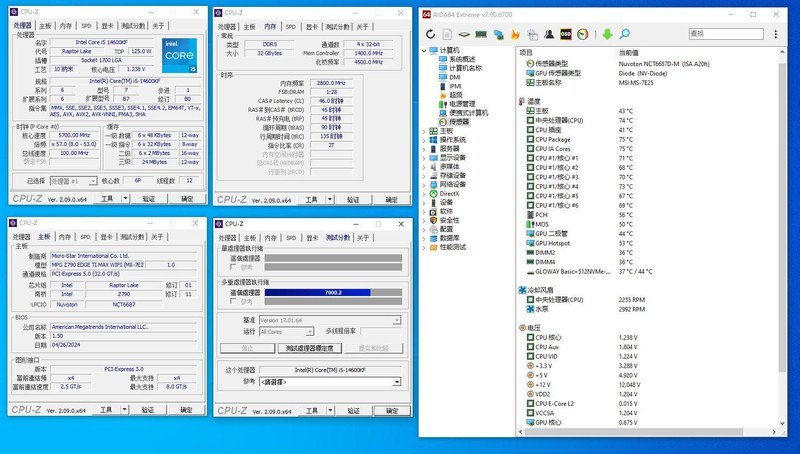This screenshot has height=454, width=800.
Task: Collapse the 计算机 tree node in AIDA64
Action: (424, 51)
